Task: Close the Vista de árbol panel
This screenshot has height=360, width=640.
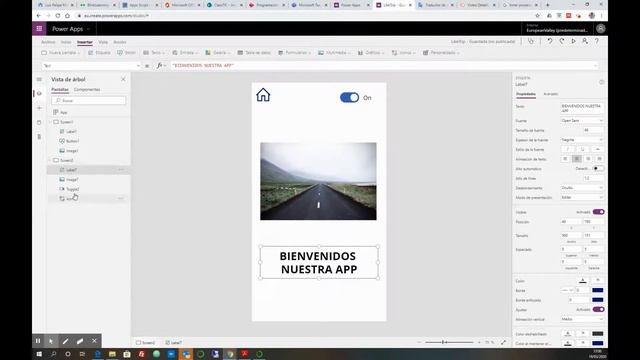Action: coord(123,79)
